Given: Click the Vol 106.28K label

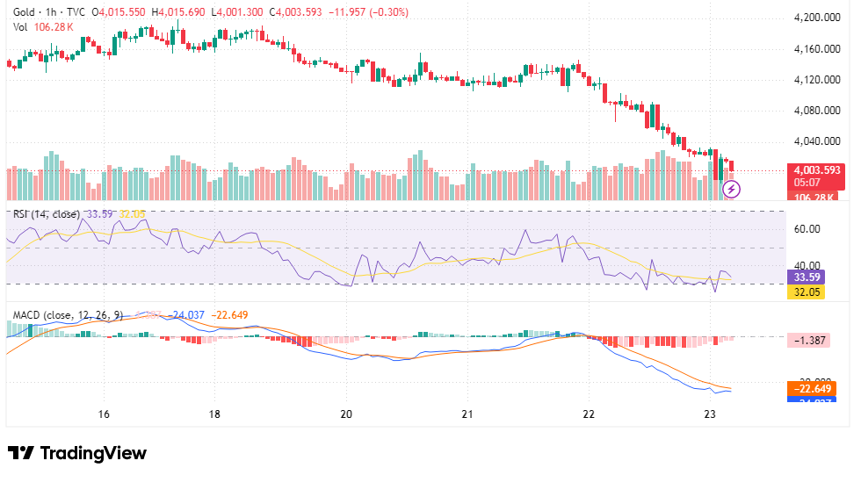Looking at the screenshot, I should [43, 27].
